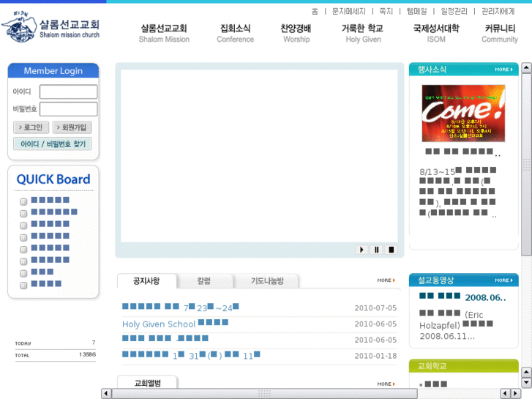Click the 홈 link in top bar
The width and height of the screenshot is (532, 399).
315,12
